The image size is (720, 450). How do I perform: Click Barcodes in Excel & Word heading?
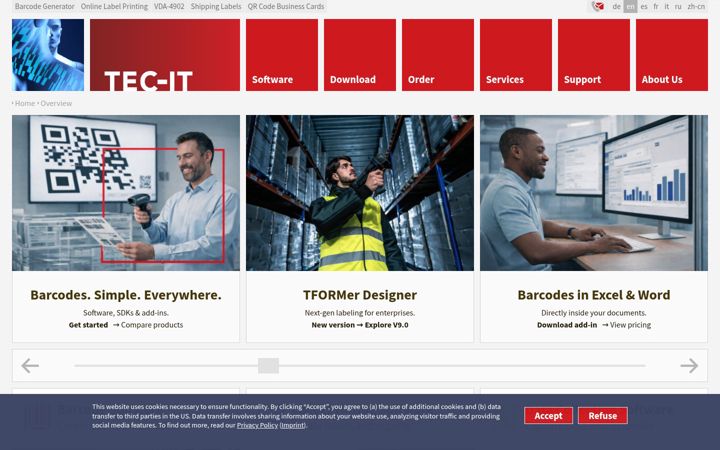pyautogui.click(x=594, y=295)
